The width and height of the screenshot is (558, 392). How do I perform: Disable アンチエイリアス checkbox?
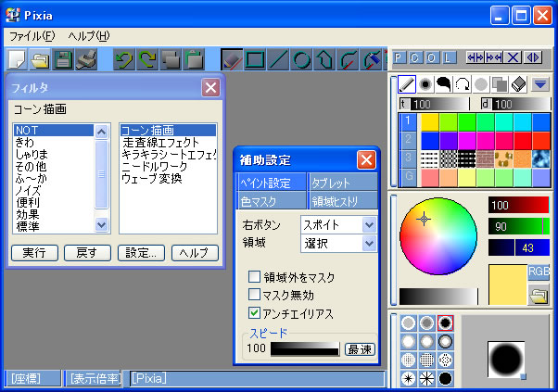(x=254, y=312)
